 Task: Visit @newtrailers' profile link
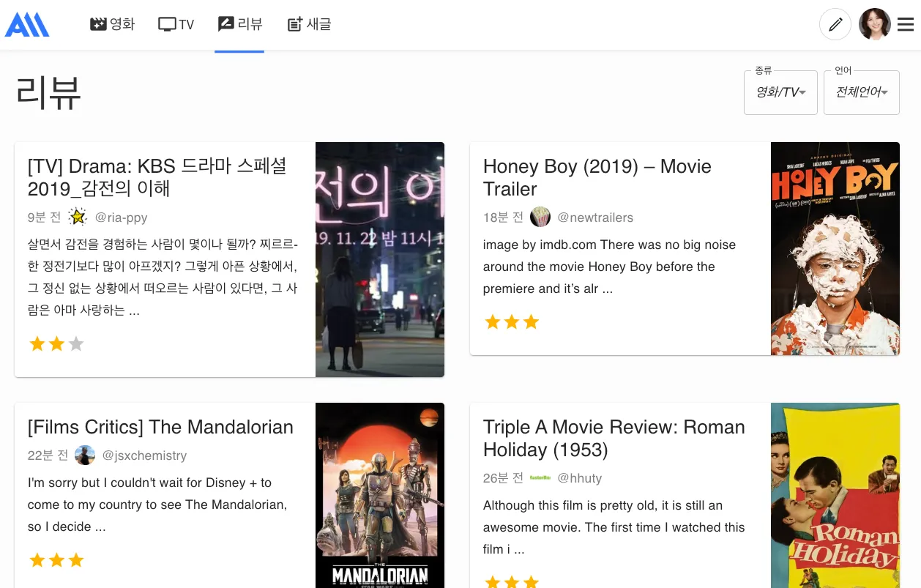(x=595, y=217)
